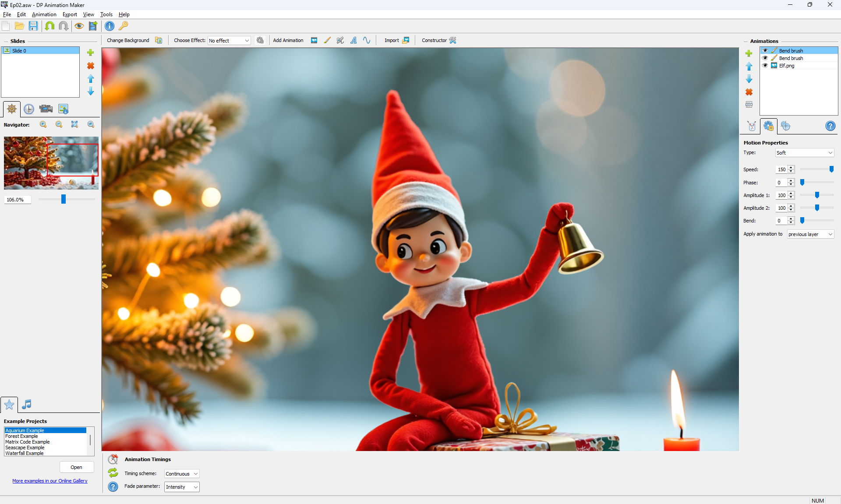Click the undo arrow icon
The height and width of the screenshot is (504, 841).
[49, 26]
